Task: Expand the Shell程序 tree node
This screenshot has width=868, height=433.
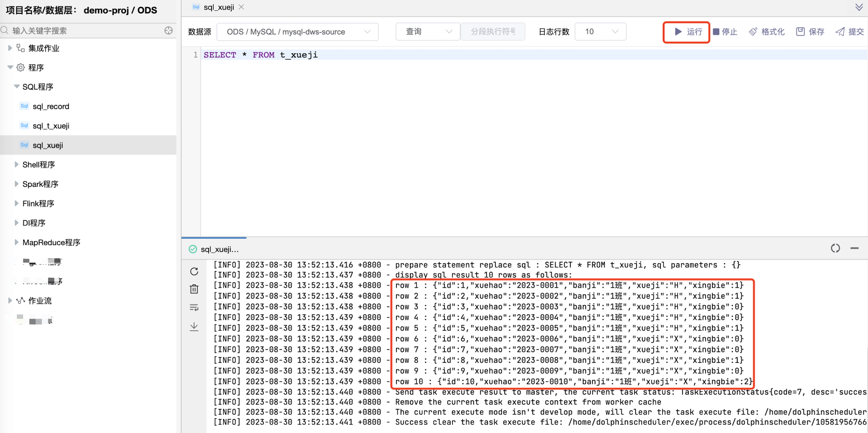Action: 17,165
